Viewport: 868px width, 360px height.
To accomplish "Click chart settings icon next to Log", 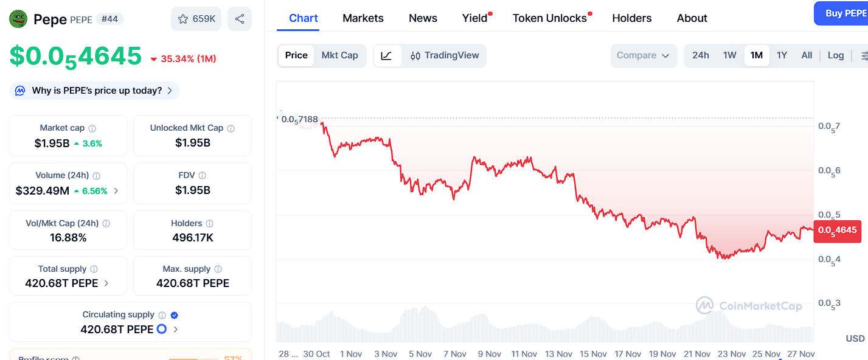I will point(864,55).
